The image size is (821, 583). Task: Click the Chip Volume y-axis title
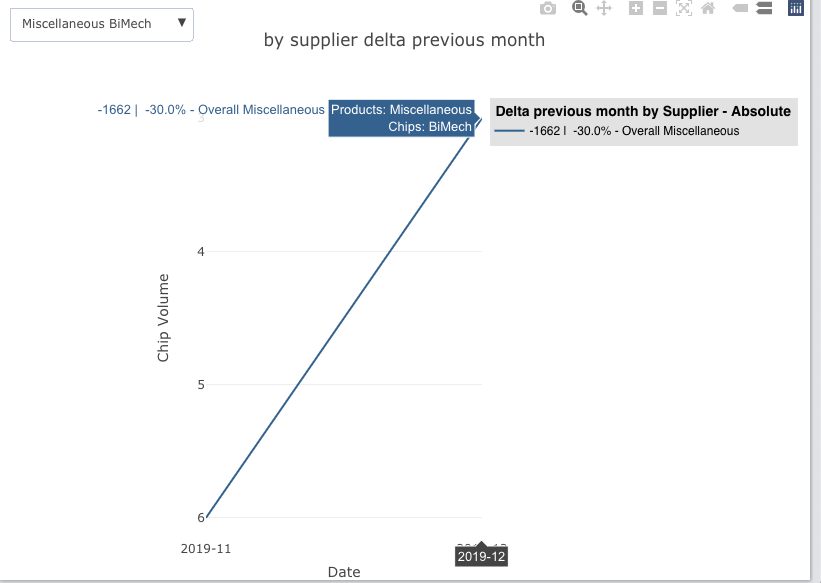tap(164, 317)
